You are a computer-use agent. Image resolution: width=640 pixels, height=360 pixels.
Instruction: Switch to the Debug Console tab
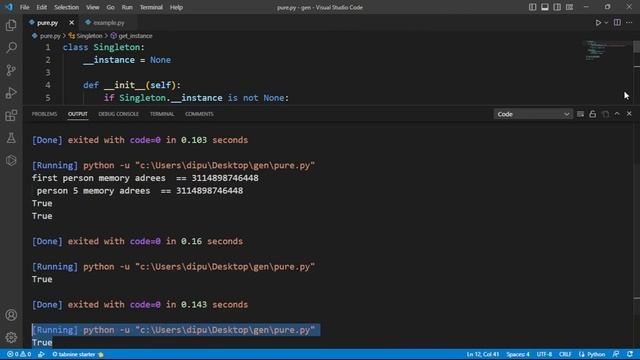[118, 114]
